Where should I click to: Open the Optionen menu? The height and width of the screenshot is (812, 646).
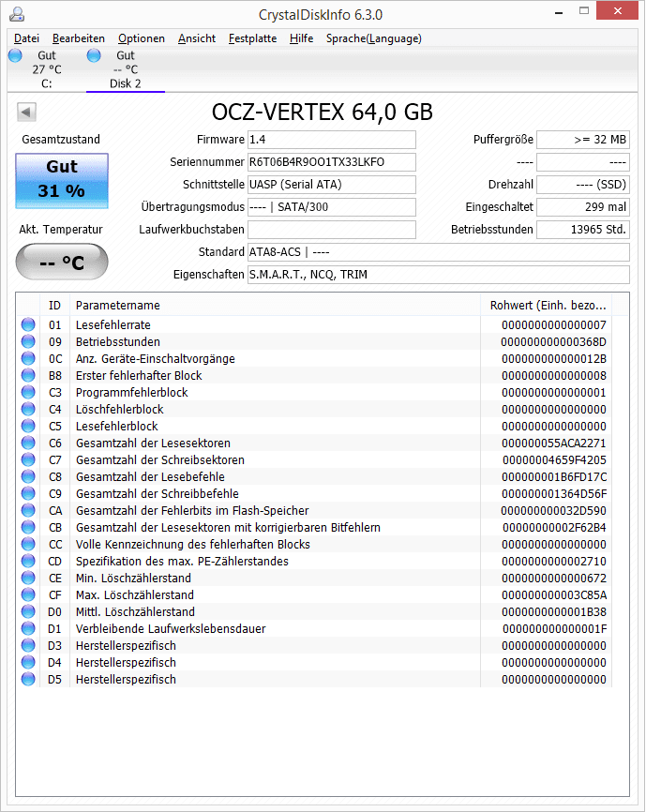pyautogui.click(x=142, y=38)
